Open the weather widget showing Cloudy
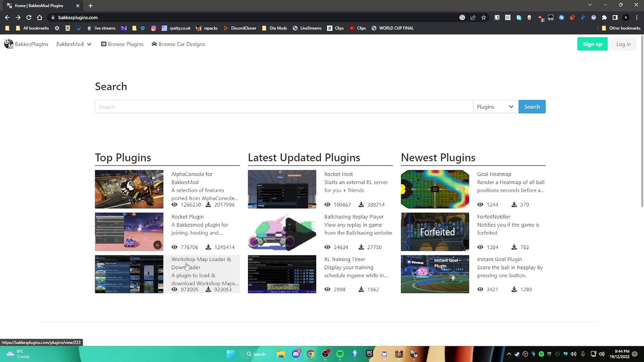 [18, 354]
